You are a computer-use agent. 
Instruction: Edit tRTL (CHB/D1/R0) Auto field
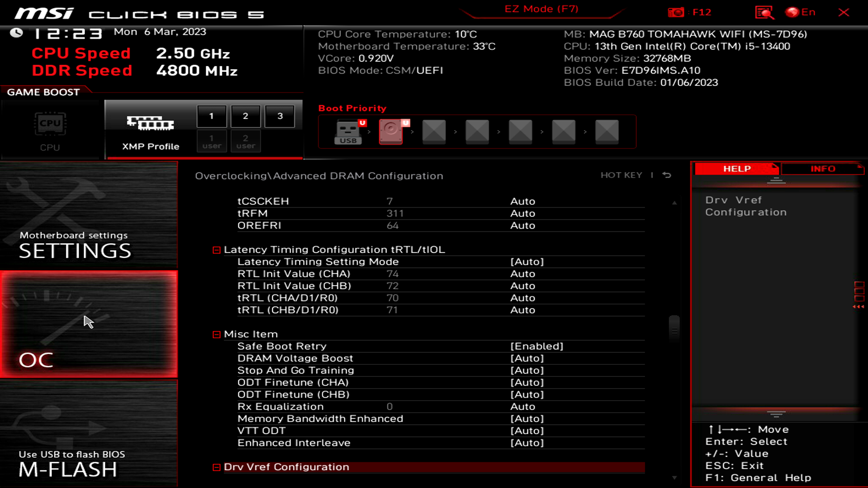click(x=523, y=310)
